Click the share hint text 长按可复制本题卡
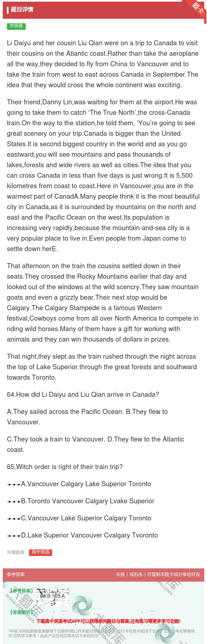Screen dimensions: 207x644 point(158,574)
